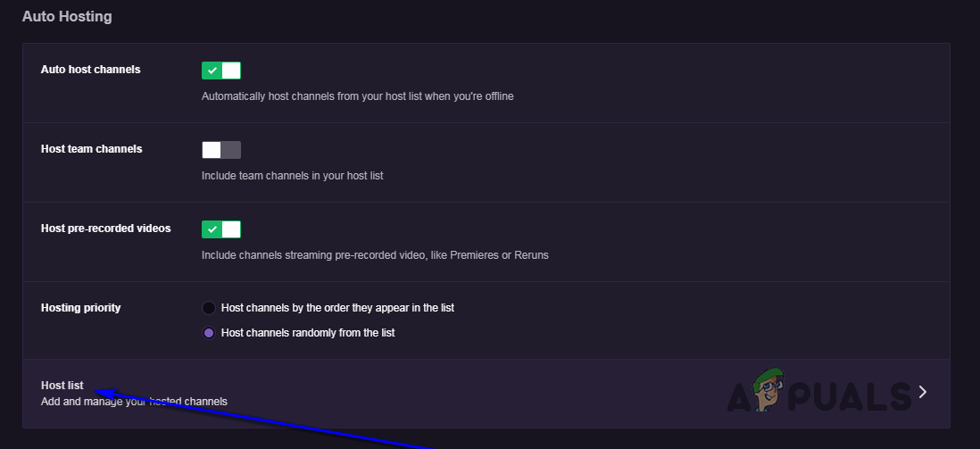The height and width of the screenshot is (449, 980).
Task: Click the "Hosting priority" setting label
Action: tap(80, 308)
